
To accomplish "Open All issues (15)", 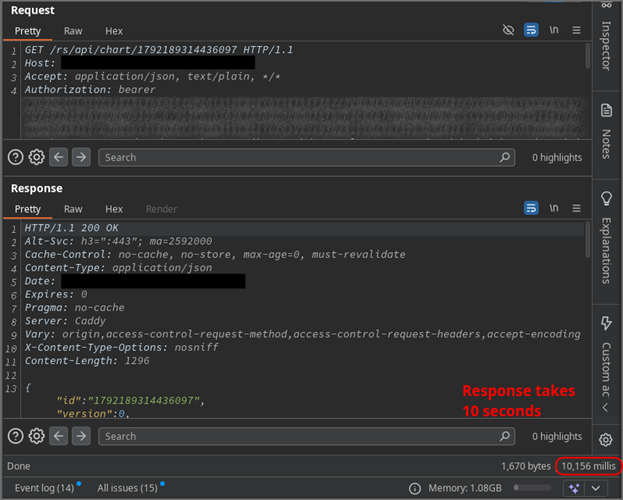I will pos(127,487).
